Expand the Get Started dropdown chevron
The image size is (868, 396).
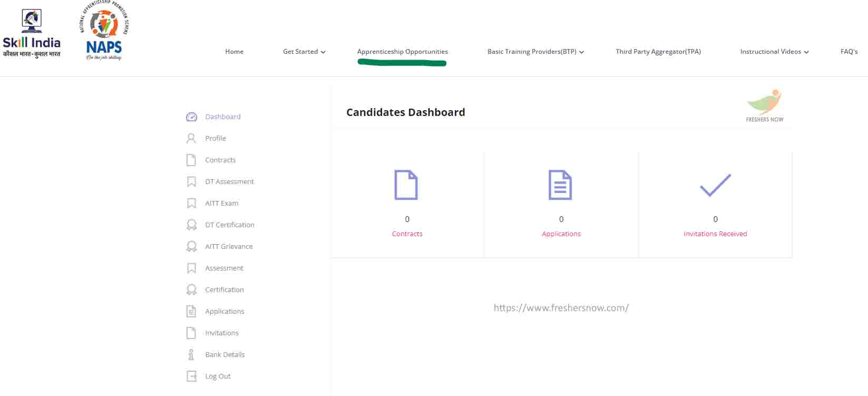point(323,52)
